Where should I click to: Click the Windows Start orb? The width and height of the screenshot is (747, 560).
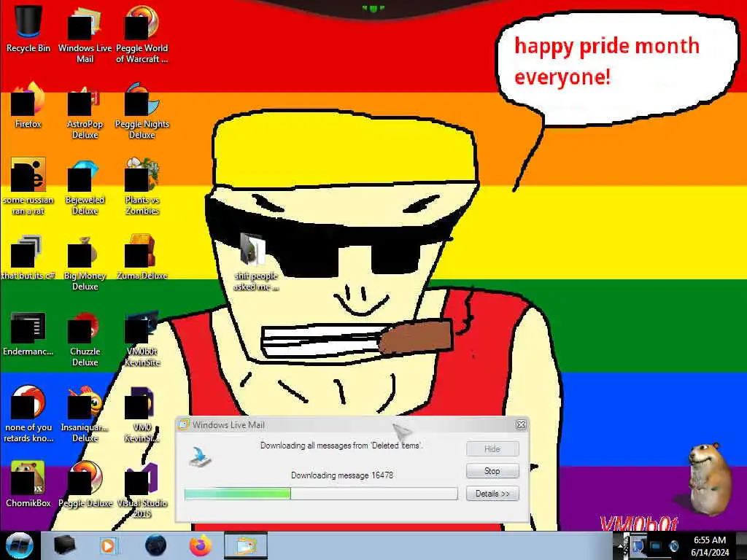[x=19, y=545]
